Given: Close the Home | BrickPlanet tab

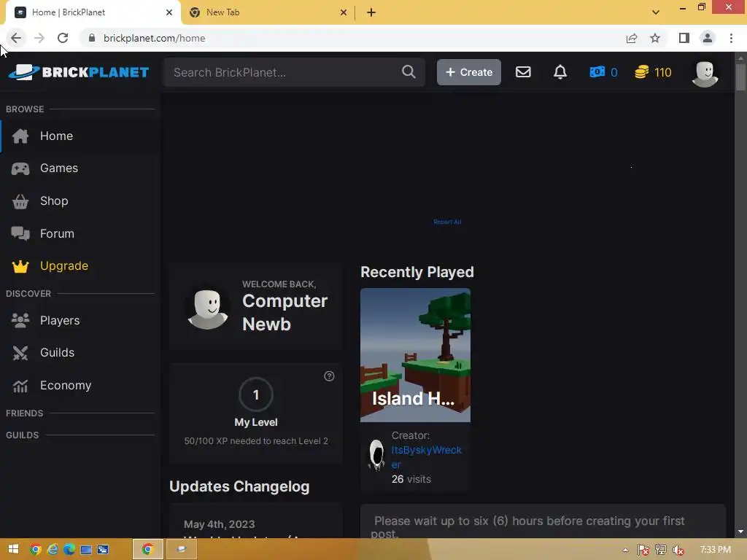Looking at the screenshot, I should pyautogui.click(x=169, y=12).
